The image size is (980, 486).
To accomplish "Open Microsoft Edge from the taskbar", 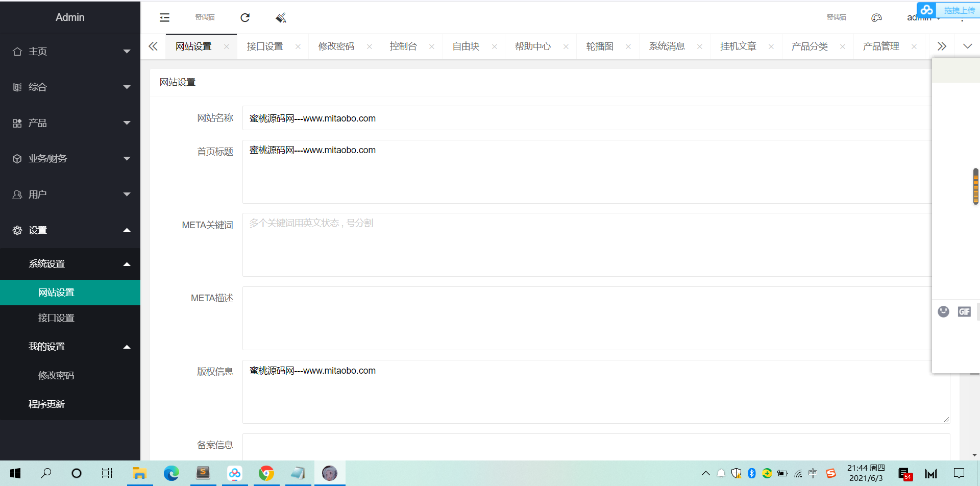I will coord(171,473).
